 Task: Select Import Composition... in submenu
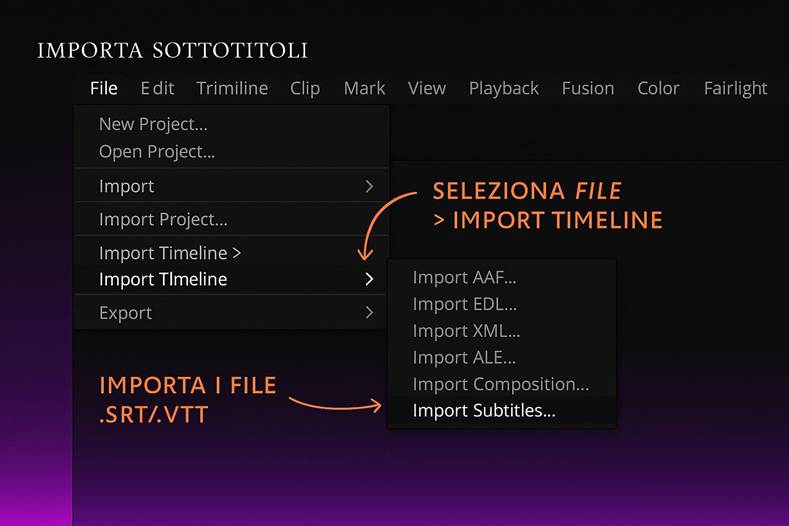coord(500,384)
